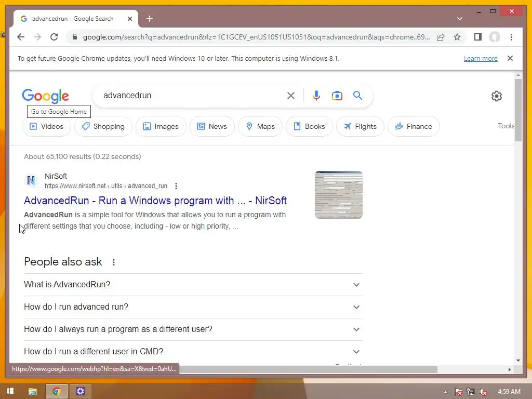532x399 pixels.
Task: Close the advancedrun Google Search tab
Action: pyautogui.click(x=129, y=19)
